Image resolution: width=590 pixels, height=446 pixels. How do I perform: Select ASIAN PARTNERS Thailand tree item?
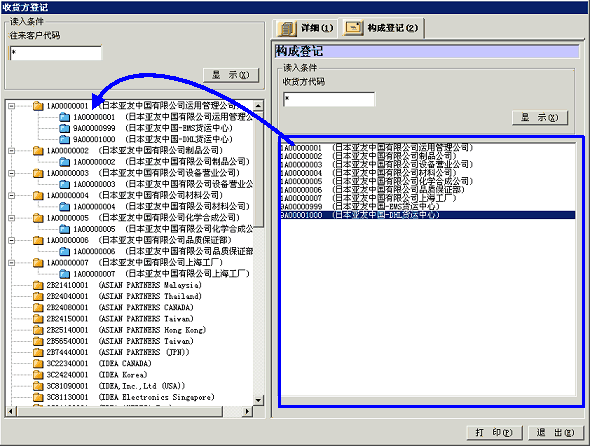pyautogui.click(x=124, y=296)
